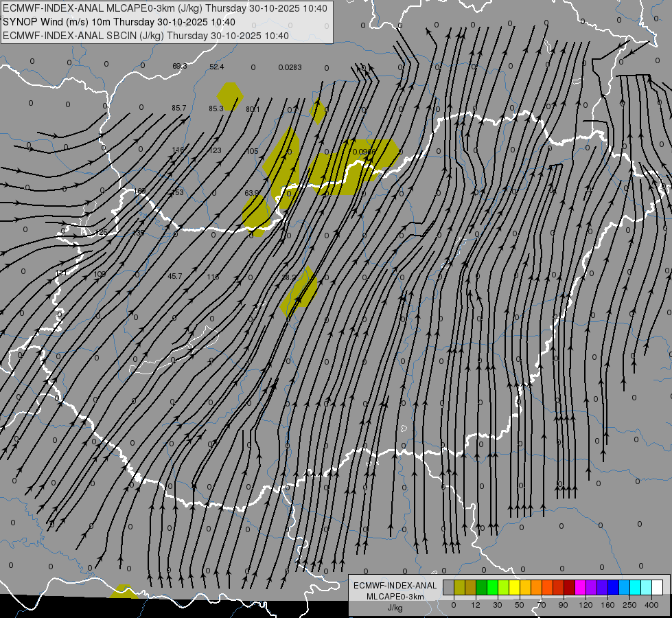Click legend scale label 250

pyautogui.click(x=629, y=605)
